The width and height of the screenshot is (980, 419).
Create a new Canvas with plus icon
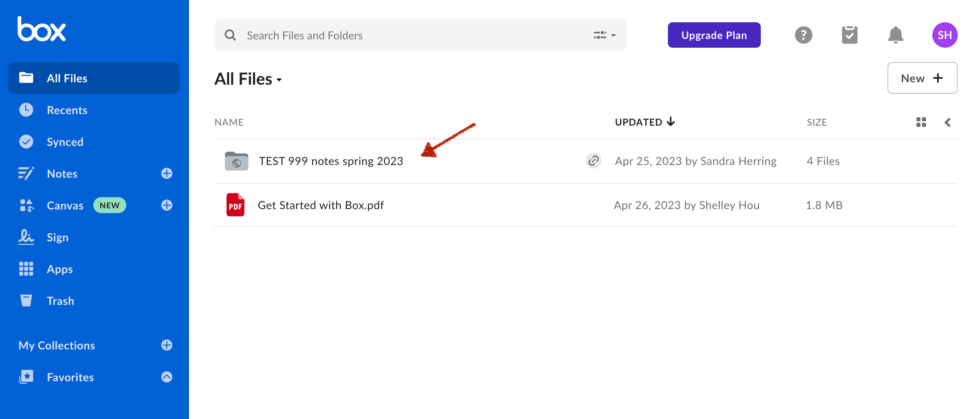pos(167,205)
